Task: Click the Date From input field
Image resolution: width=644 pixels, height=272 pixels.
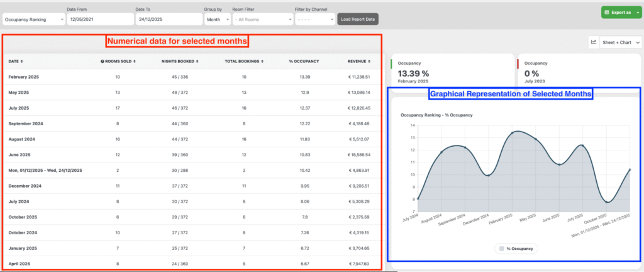Action: pos(99,20)
